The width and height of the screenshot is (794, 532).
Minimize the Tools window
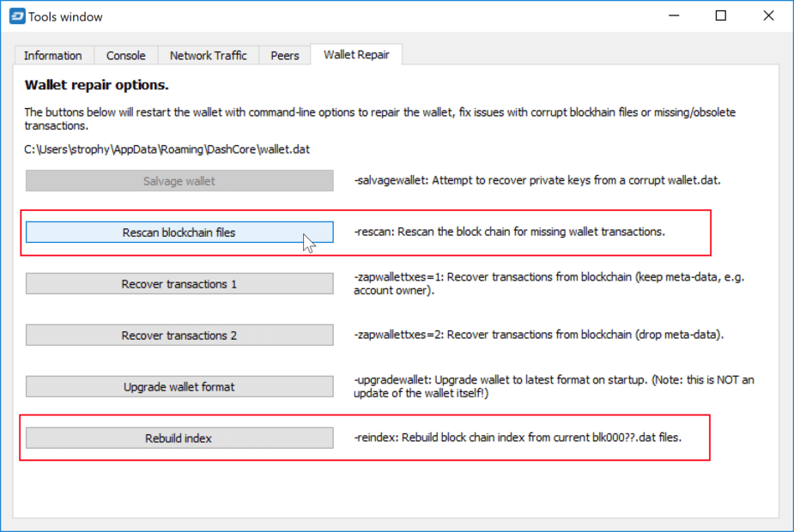point(674,16)
